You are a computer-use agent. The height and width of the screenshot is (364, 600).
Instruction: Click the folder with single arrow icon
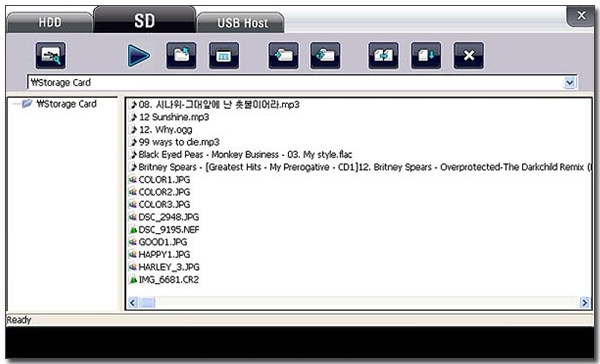click(284, 56)
